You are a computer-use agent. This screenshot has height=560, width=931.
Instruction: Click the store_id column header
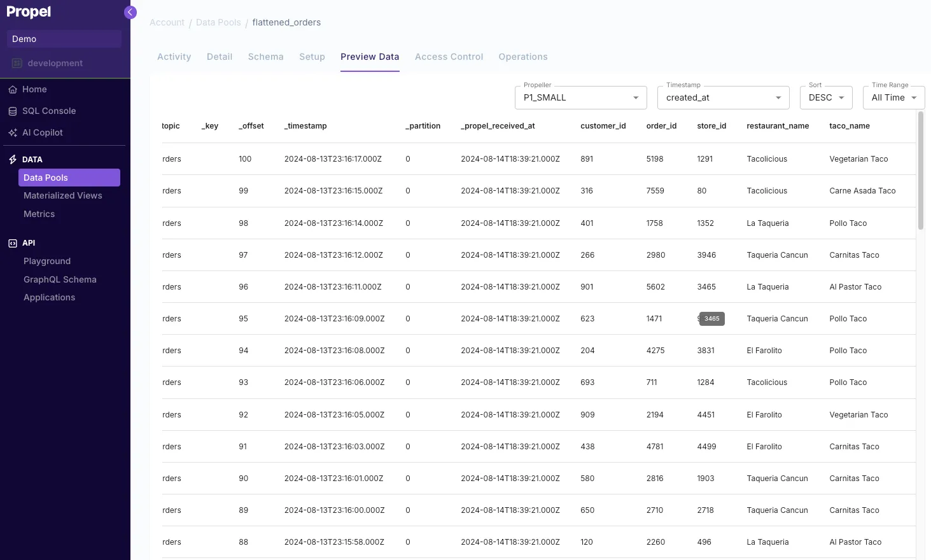pyautogui.click(x=711, y=126)
